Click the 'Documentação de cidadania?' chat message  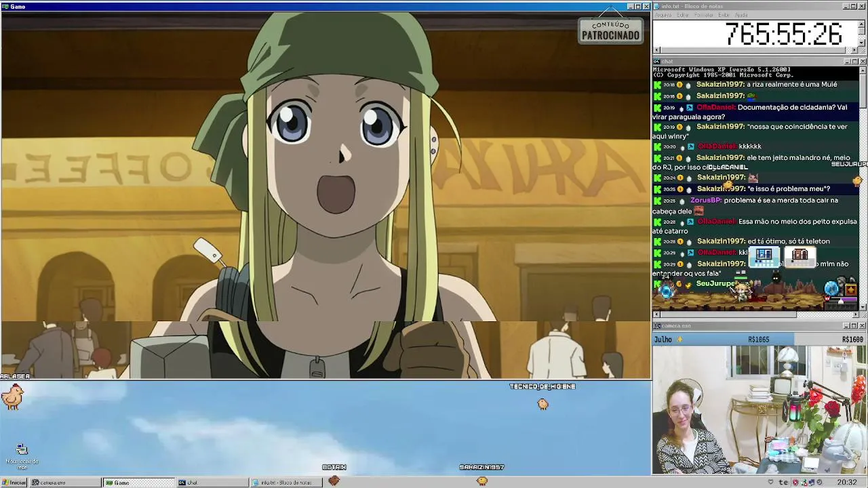point(749,113)
